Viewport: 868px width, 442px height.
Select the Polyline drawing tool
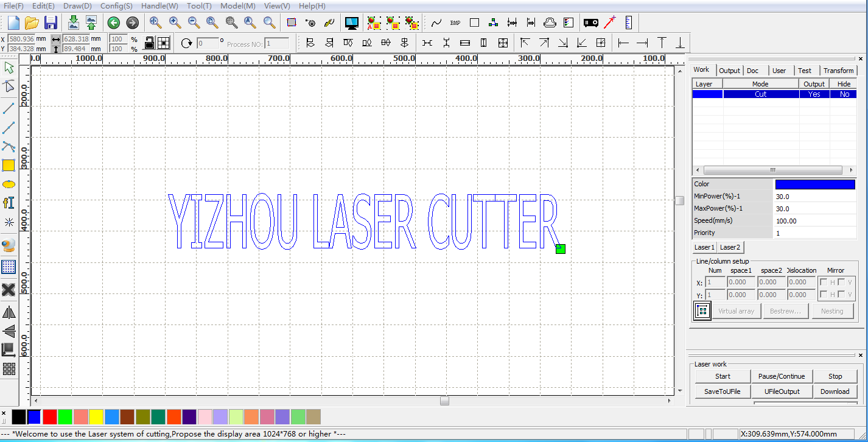click(x=9, y=128)
